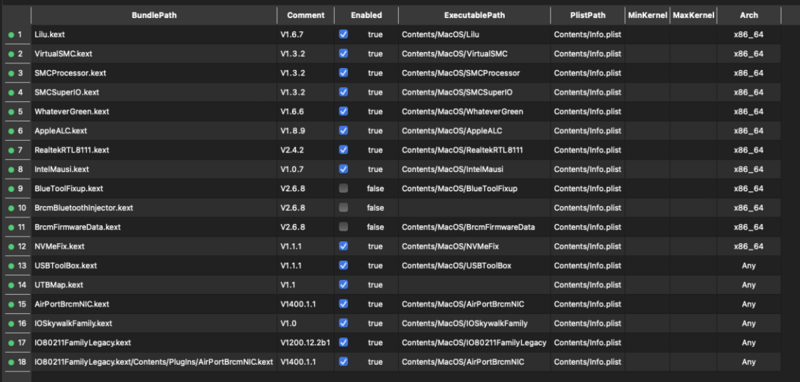This screenshot has width=800, height=382.
Task: Select Contents/MacOS/IO80211FamilyLegacy executable path cell
Action: pos(474,342)
